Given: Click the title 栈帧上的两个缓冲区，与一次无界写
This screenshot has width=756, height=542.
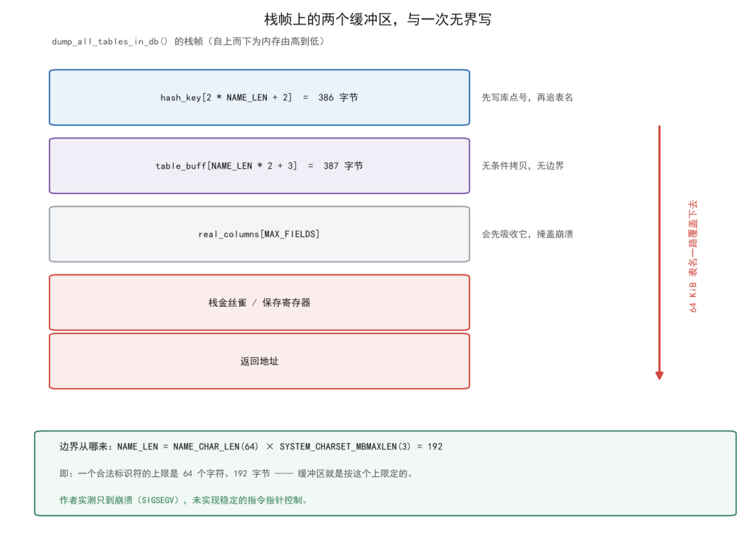Looking at the screenshot, I should (x=377, y=20).
